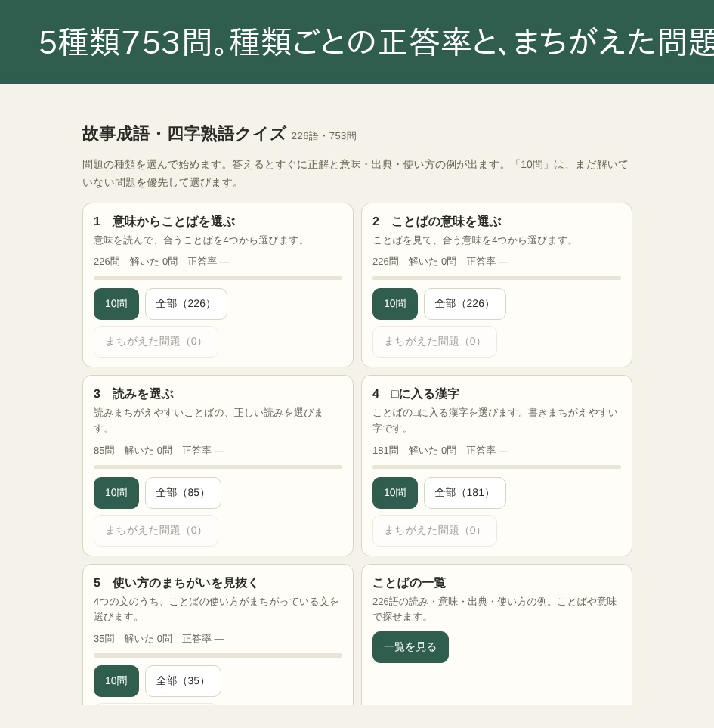This screenshot has height=728, width=714.
Task: Click まちがえた問題（0） in ことばの意味を選ぶ card
Action: coord(434,342)
